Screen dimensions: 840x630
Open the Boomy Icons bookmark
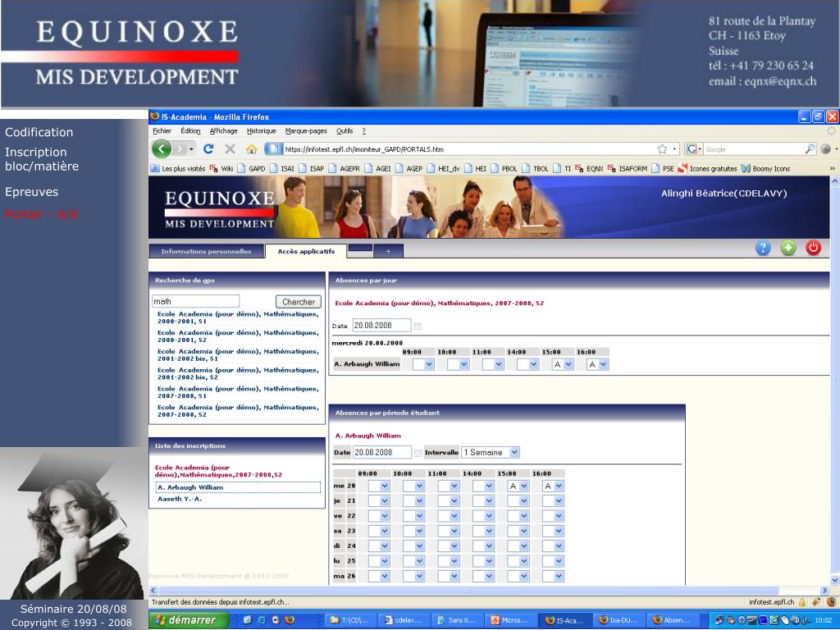pyautogui.click(x=765, y=168)
